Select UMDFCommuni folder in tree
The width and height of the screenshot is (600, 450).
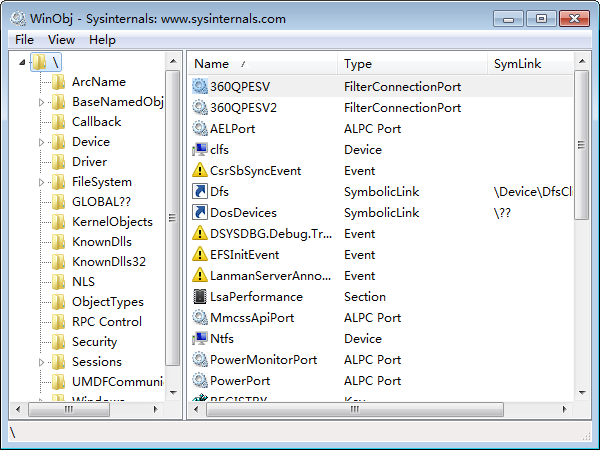(117, 382)
